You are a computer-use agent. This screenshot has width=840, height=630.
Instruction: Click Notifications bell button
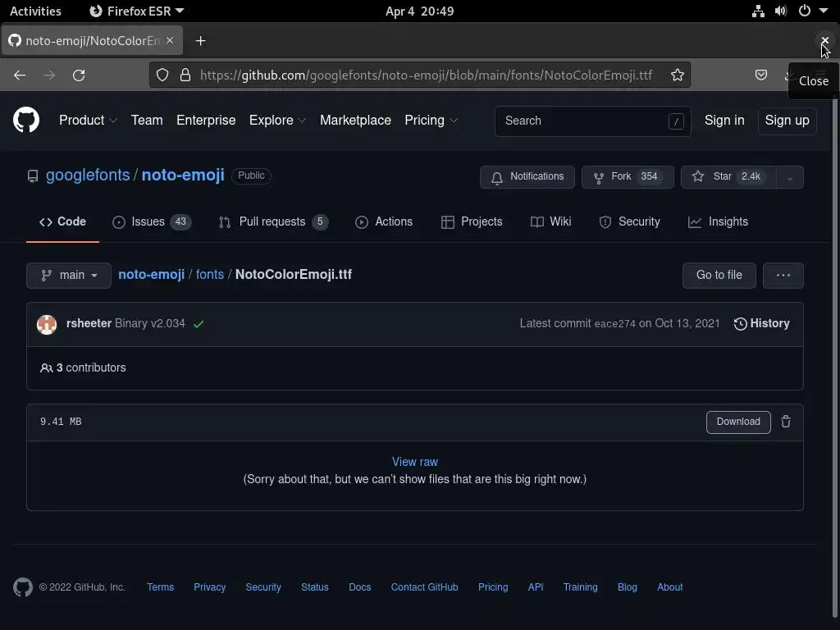click(527, 177)
